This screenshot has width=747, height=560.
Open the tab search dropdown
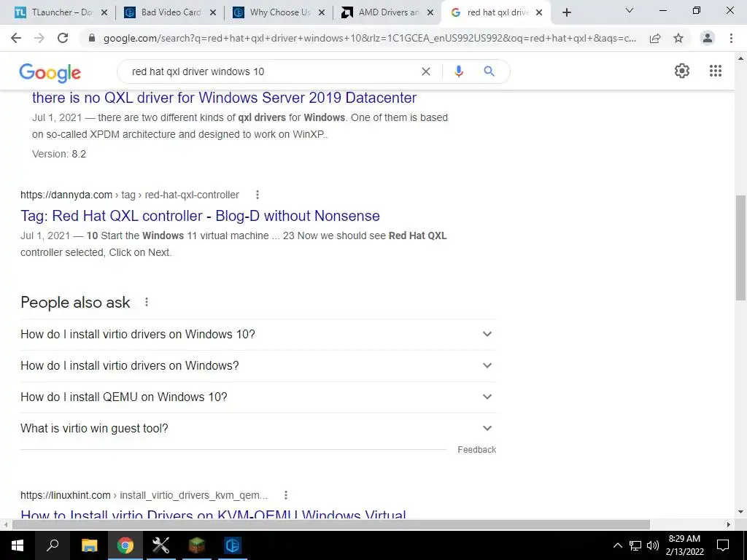pos(630,10)
